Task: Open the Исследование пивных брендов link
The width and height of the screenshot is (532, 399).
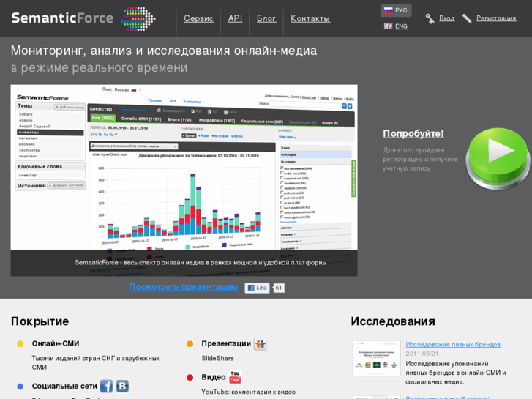Action: tap(453, 344)
